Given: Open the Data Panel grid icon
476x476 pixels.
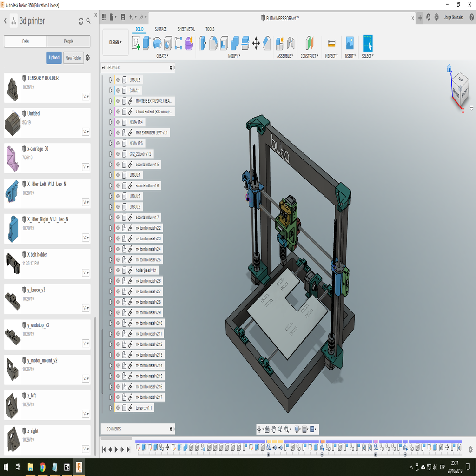Looking at the screenshot, I should coord(103,18).
